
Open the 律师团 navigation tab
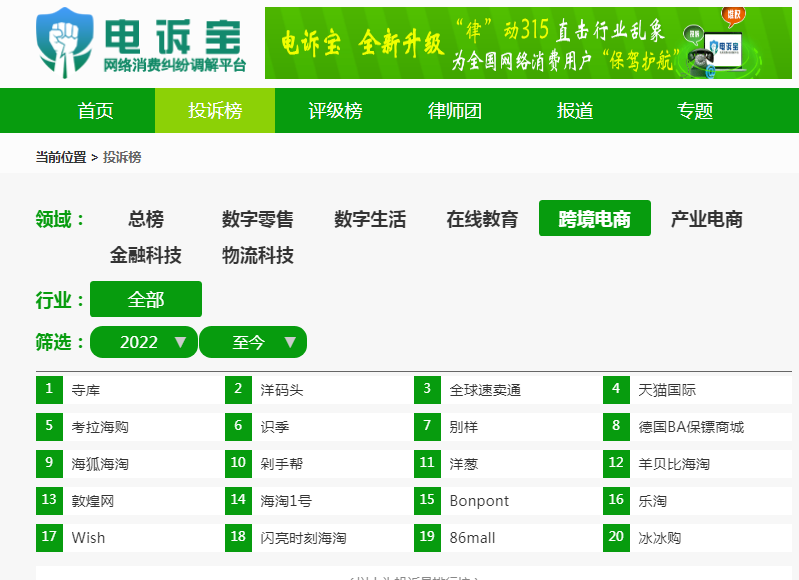(455, 111)
